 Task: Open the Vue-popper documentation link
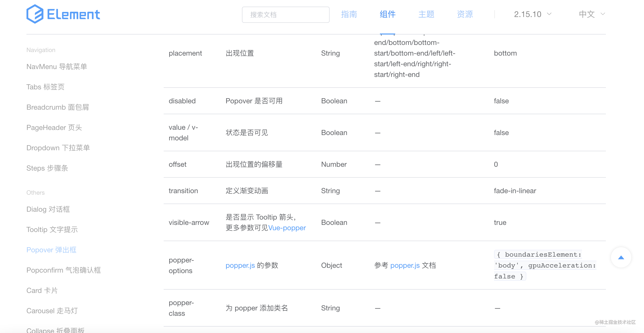(x=287, y=228)
